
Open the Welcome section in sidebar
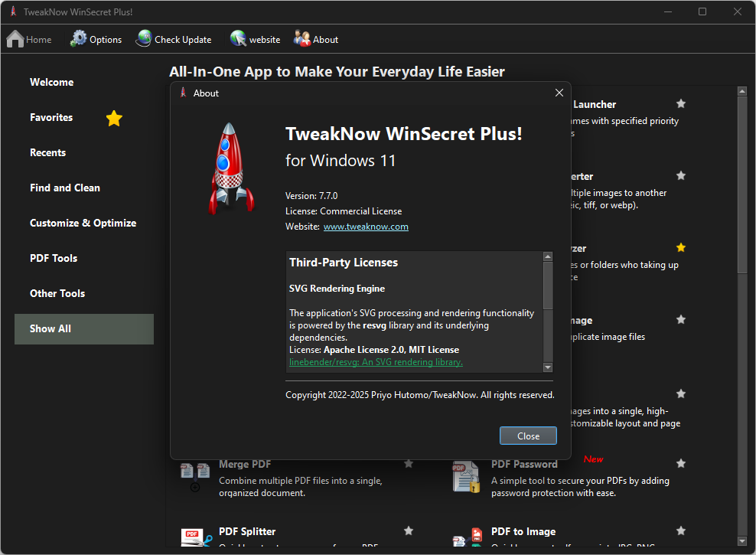click(51, 82)
